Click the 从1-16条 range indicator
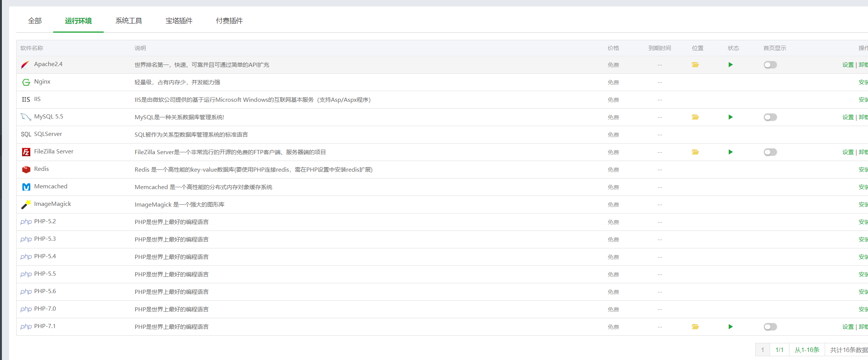 pyautogui.click(x=807, y=350)
